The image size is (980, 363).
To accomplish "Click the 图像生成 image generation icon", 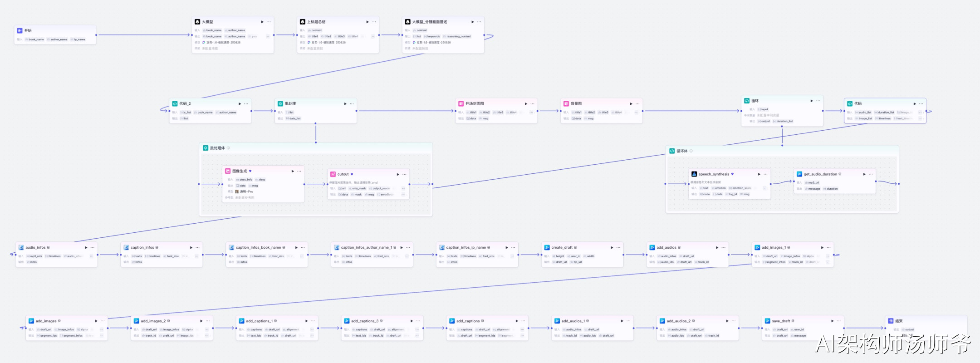I will pos(228,171).
